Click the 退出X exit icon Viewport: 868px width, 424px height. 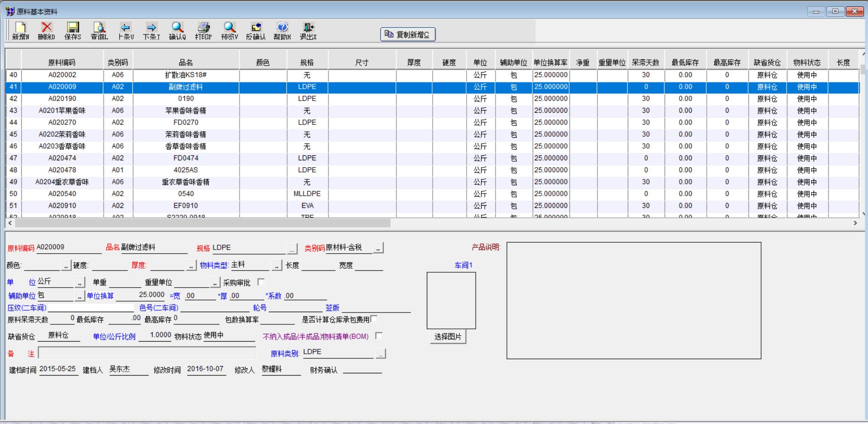(308, 31)
